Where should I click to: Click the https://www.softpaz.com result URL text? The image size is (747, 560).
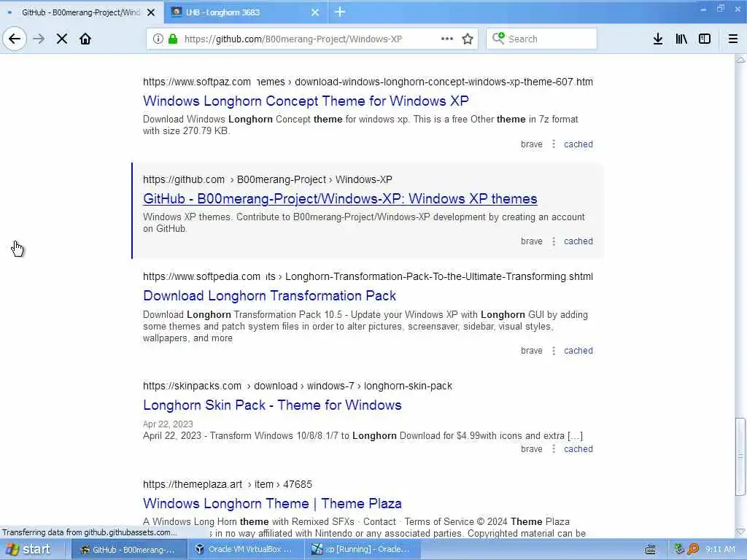pos(197,82)
